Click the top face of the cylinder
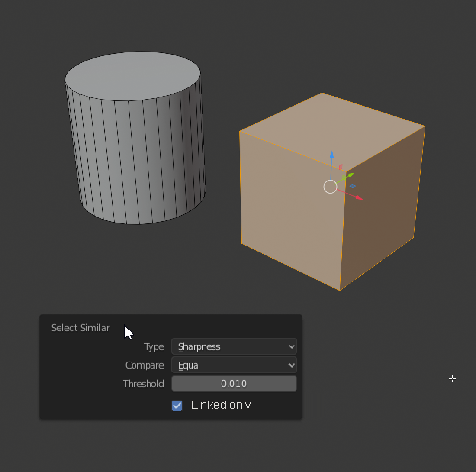Screen dimensions: 476x472 [133, 76]
